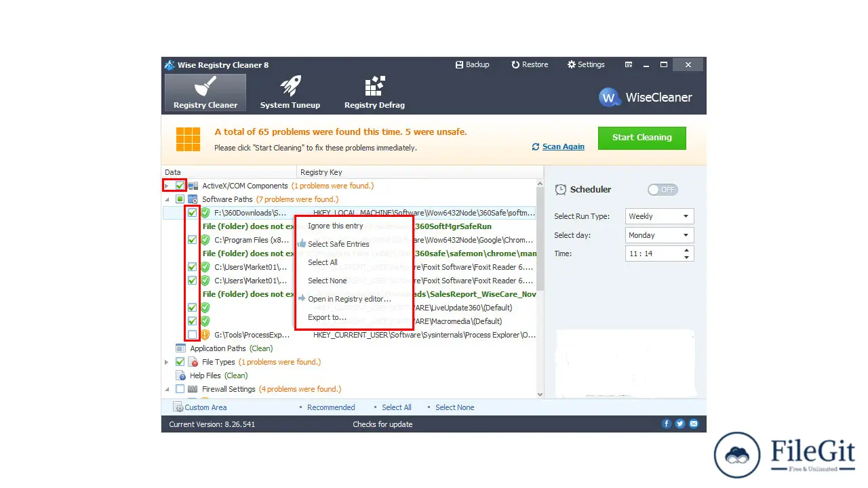Click the Data column header

click(x=229, y=172)
